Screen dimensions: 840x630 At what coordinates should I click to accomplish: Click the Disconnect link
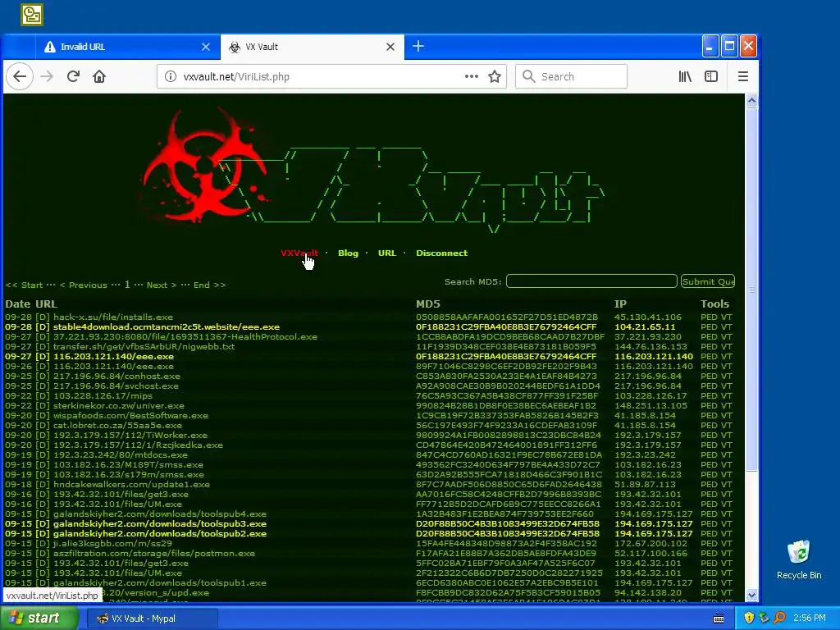coord(441,253)
